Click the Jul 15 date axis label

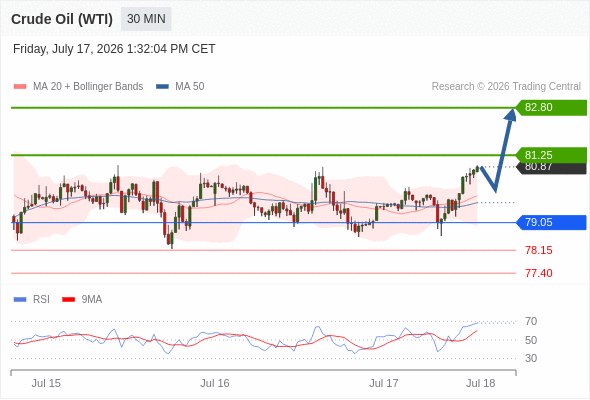[x=46, y=383]
